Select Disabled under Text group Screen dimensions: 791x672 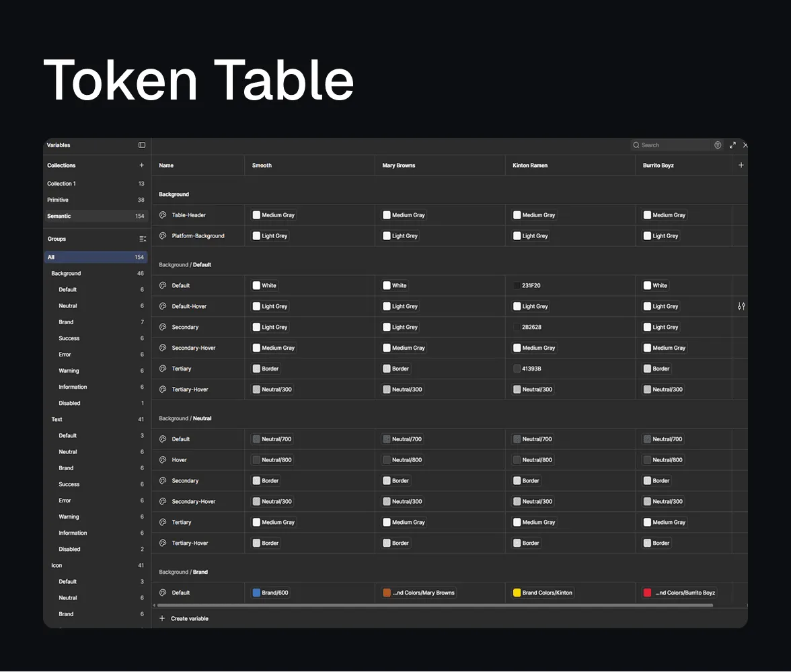96,549
